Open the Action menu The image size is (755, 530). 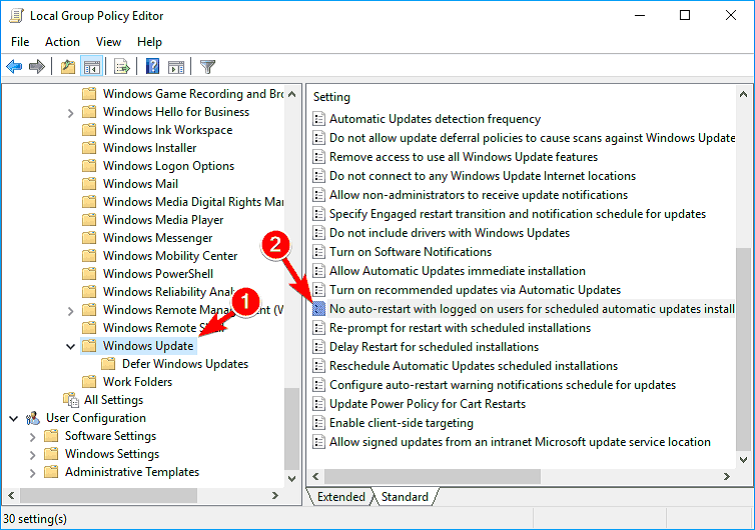[x=62, y=42]
